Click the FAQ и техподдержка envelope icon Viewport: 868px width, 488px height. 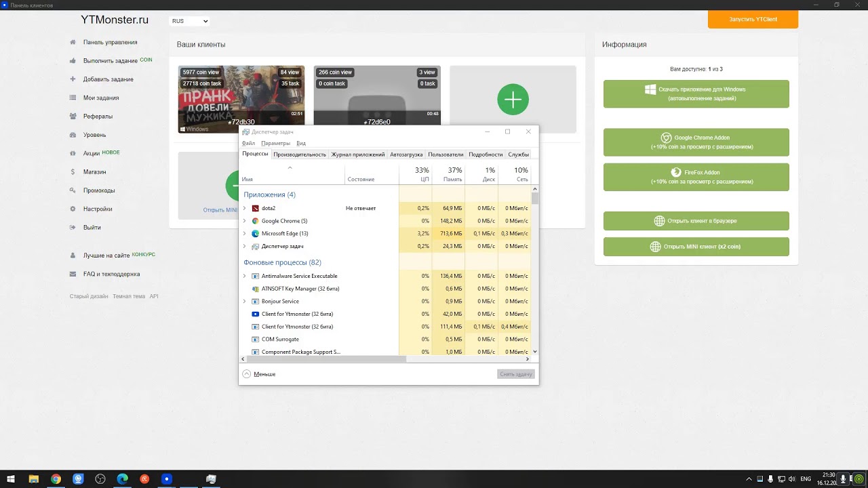coord(73,274)
